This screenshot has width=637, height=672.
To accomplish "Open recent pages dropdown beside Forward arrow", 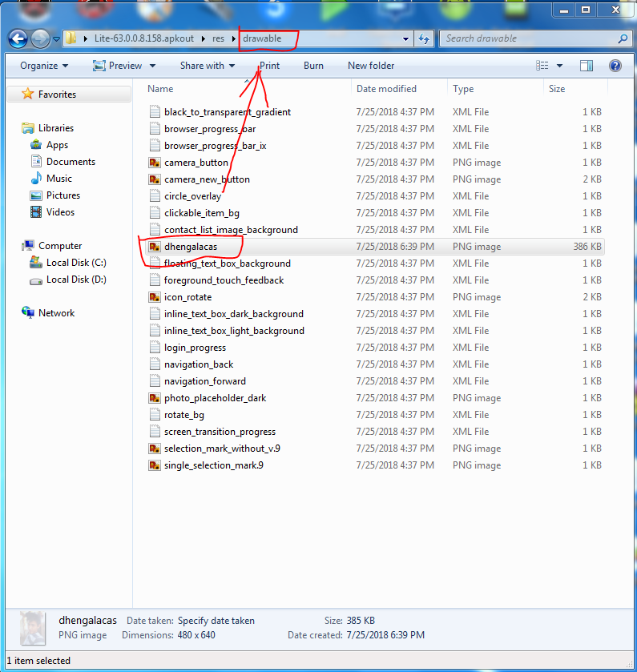I will click(x=56, y=39).
